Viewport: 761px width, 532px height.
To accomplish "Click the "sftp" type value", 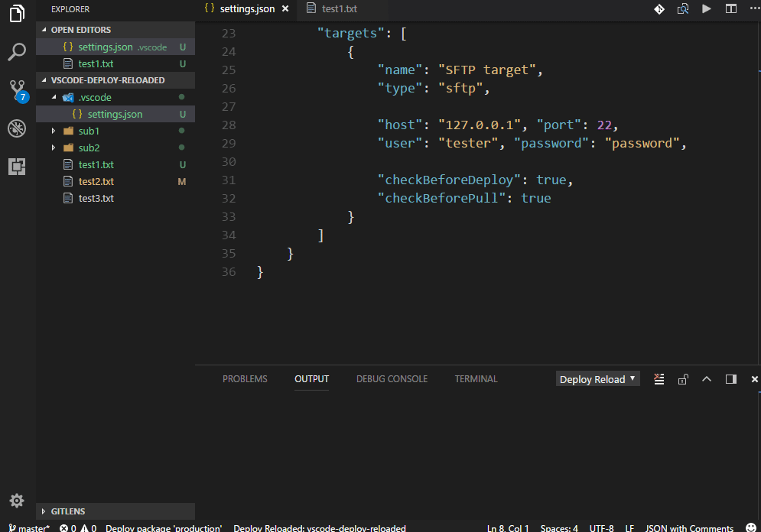I will 460,88.
